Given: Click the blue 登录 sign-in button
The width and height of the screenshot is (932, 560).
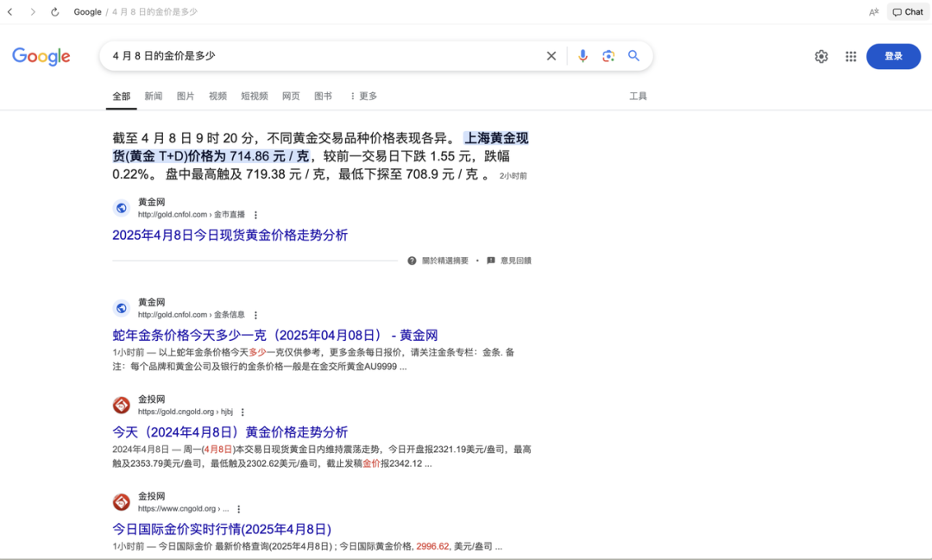Looking at the screenshot, I should [893, 55].
